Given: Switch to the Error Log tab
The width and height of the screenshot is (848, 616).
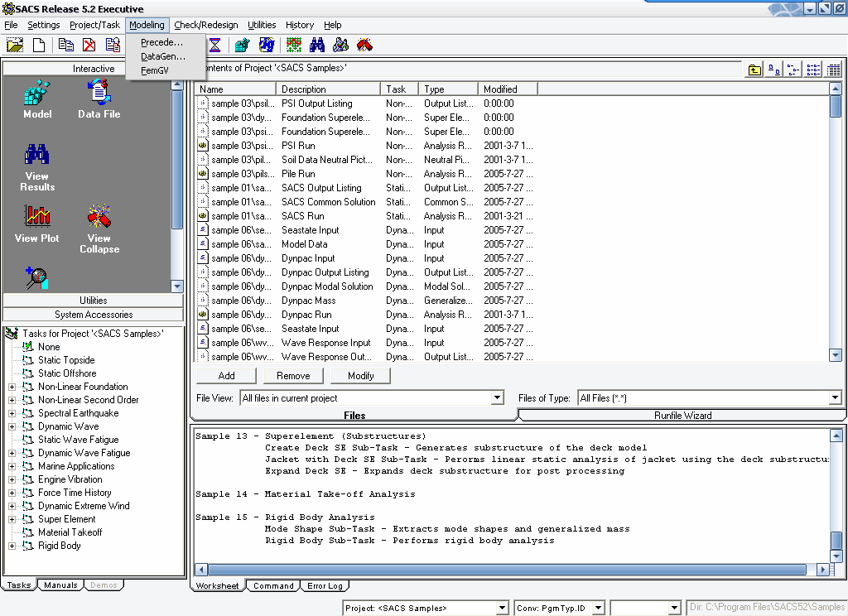Looking at the screenshot, I should point(325,585).
